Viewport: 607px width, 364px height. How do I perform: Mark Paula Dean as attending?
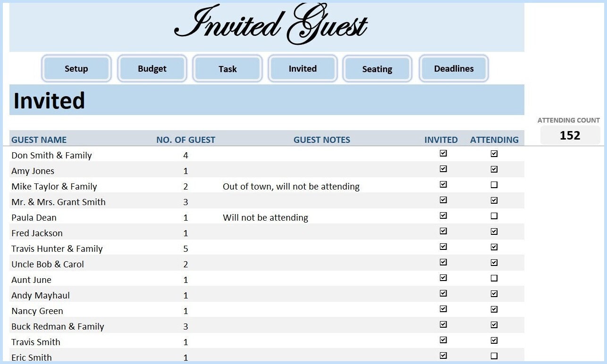494,216
